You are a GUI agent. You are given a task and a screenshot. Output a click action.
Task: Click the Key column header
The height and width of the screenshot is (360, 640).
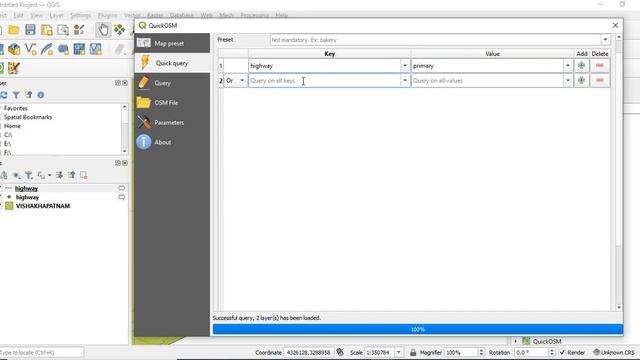click(x=329, y=54)
